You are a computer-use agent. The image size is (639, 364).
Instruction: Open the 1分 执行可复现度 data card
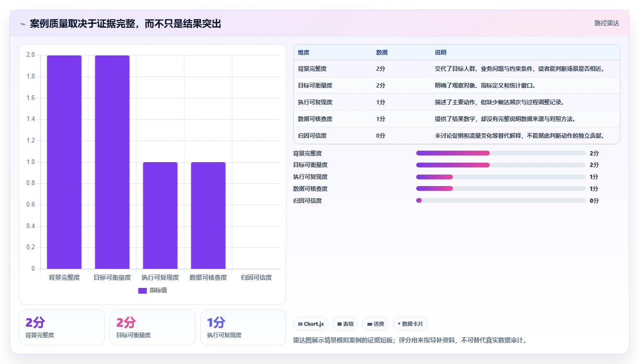point(243,327)
